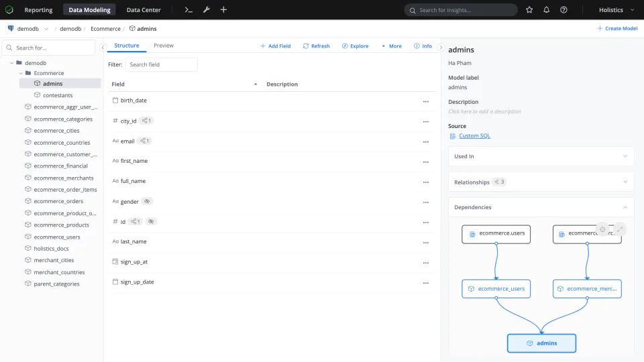644x362 pixels.
Task: Open the wrench settings icon
Action: 207,10
